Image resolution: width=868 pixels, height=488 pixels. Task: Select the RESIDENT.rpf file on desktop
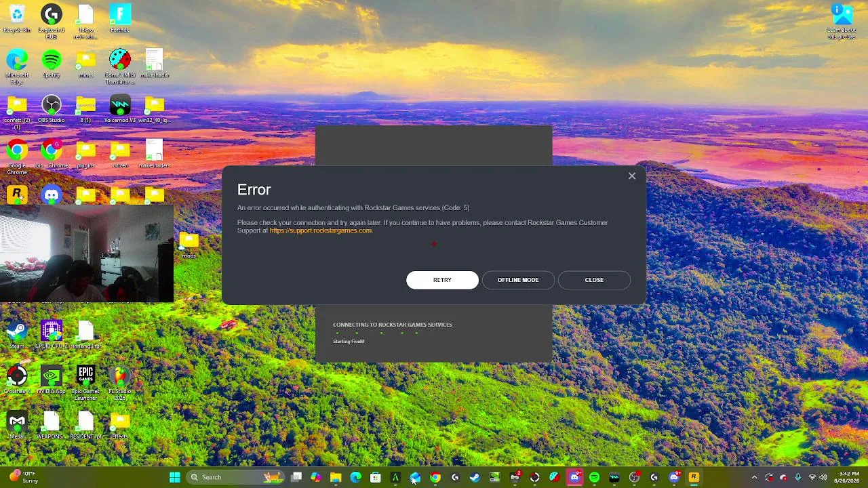click(x=85, y=426)
